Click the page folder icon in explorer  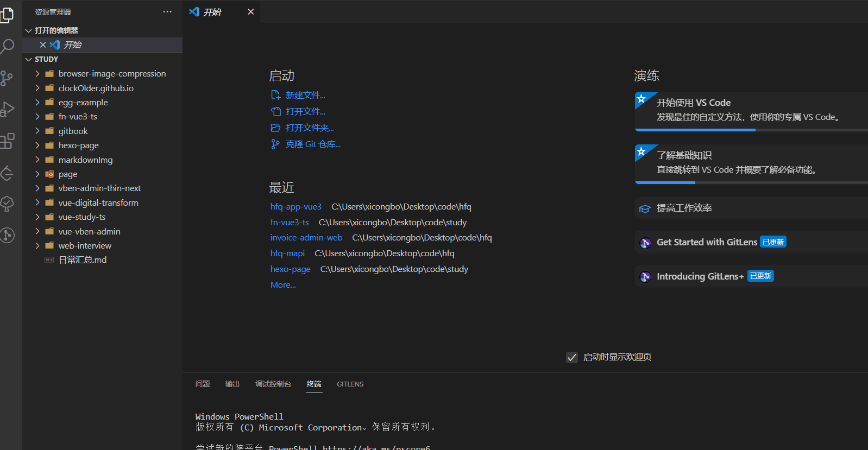coord(49,174)
